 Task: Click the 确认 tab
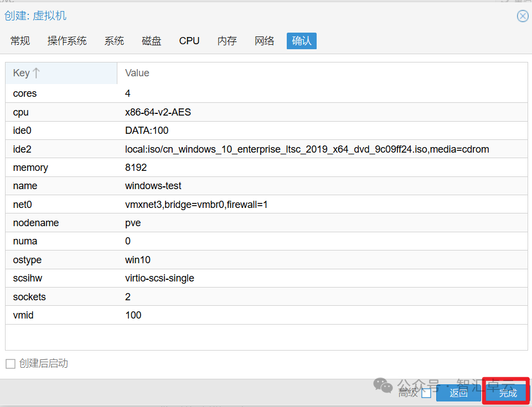pyautogui.click(x=302, y=41)
